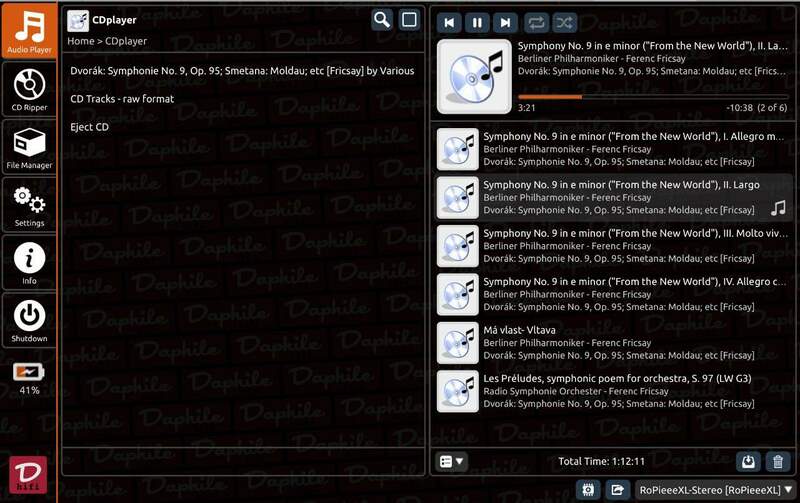Open Daphile Settings
The width and height of the screenshot is (800, 503).
[30, 204]
